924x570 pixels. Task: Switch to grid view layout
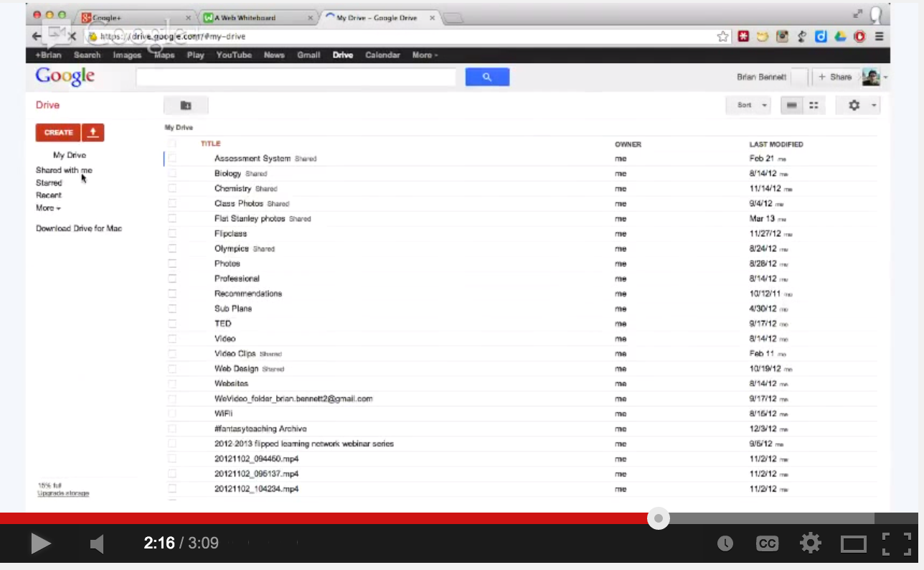[814, 106]
